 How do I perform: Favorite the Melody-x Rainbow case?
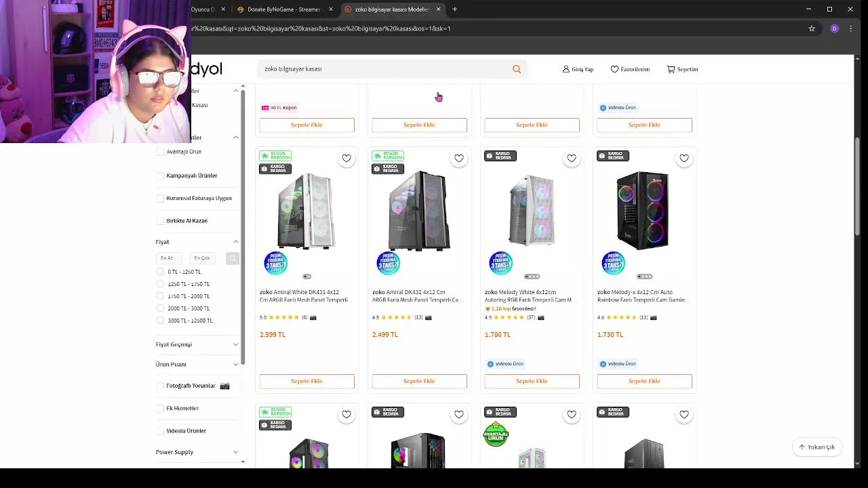tap(684, 159)
